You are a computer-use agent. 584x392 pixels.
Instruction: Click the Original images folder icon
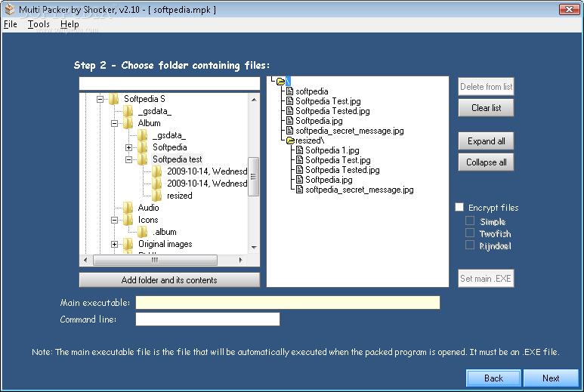point(128,244)
